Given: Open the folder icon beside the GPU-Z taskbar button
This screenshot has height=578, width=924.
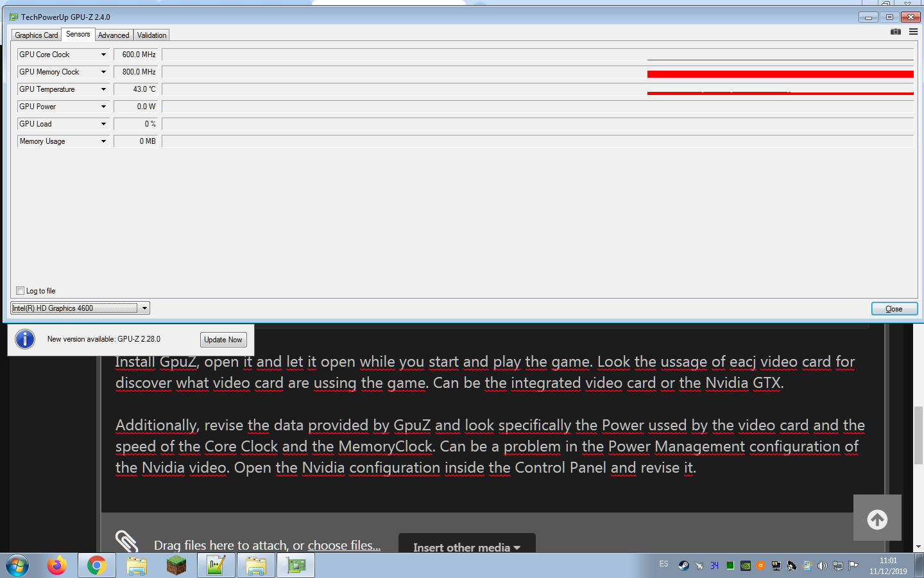Looking at the screenshot, I should coord(256,566).
